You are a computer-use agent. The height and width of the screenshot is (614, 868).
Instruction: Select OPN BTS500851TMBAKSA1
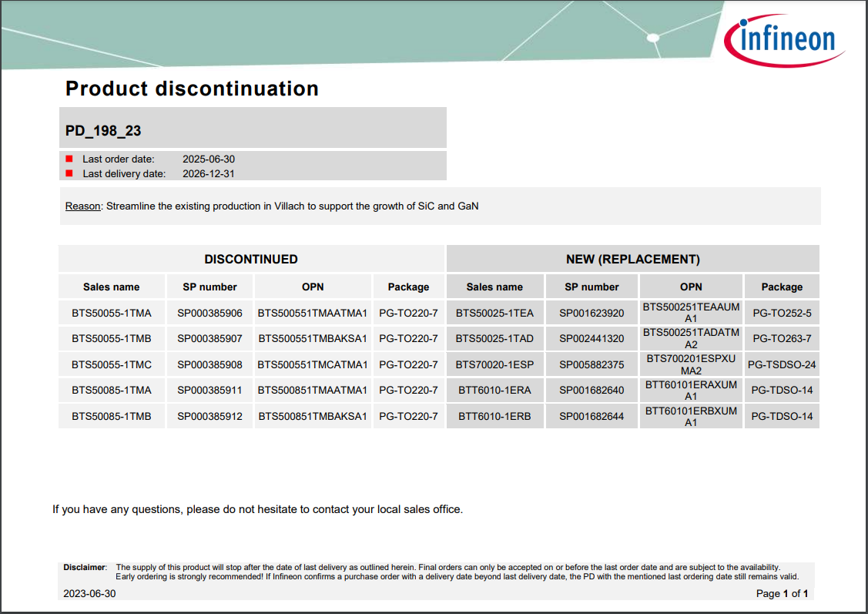(x=313, y=416)
